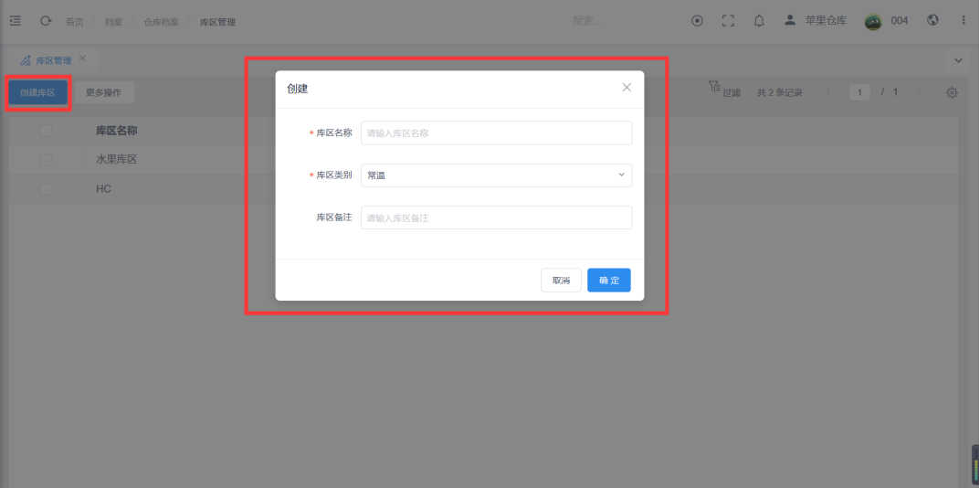Tick the checkbox for 水果库区 row
Screen dimensions: 980x488
pos(46,160)
